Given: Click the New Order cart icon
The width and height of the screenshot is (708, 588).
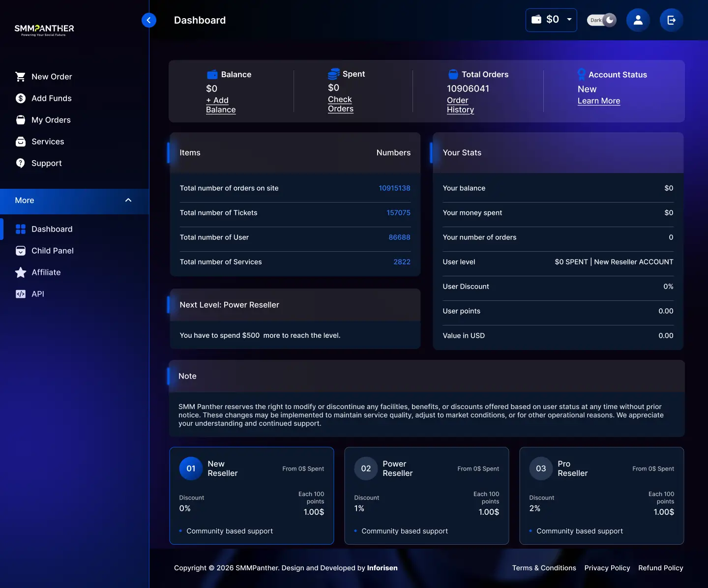Looking at the screenshot, I should [x=20, y=77].
